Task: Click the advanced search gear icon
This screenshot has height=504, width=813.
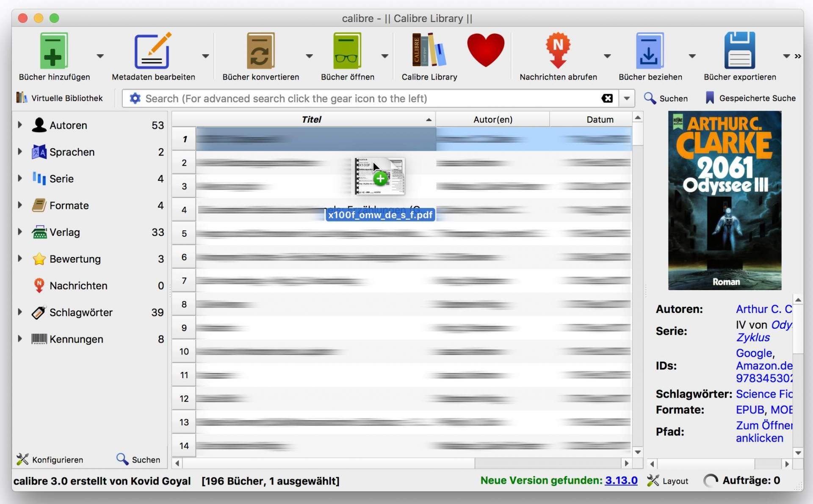Action: pyautogui.click(x=135, y=98)
